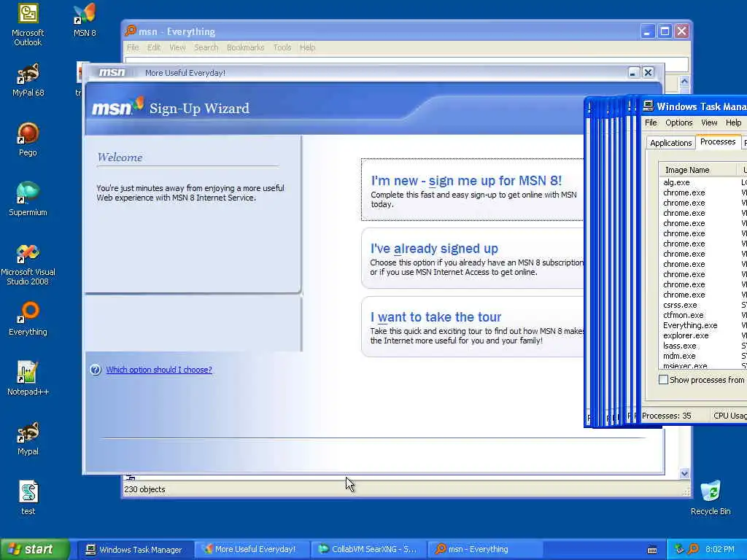Viewport: 747px width, 560px height.
Task: Click the msn logo in wizard title bar
Action: (112, 72)
